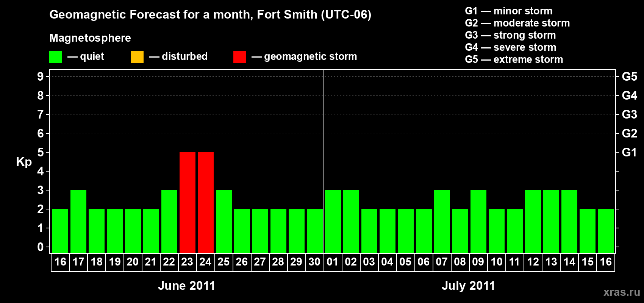
Task: Click the date cell '12' for July
Action: pos(533,262)
